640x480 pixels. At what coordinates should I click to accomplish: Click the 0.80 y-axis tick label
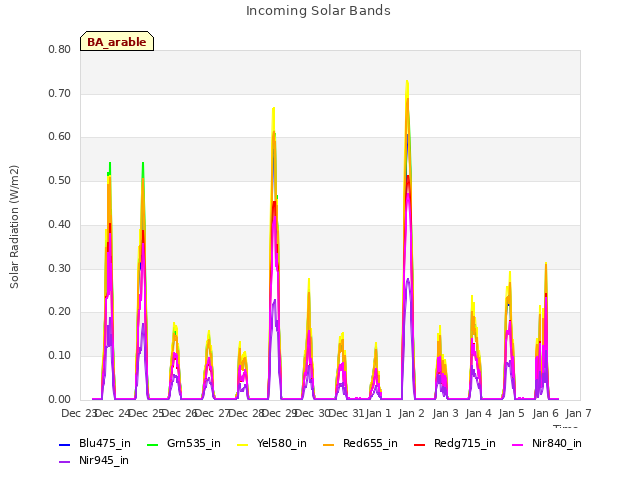click(60, 50)
